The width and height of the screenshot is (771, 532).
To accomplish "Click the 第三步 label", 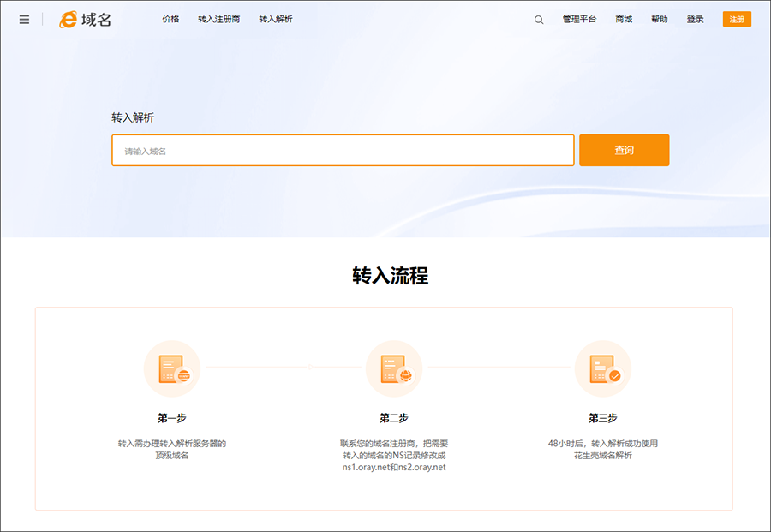I will pyautogui.click(x=603, y=418).
